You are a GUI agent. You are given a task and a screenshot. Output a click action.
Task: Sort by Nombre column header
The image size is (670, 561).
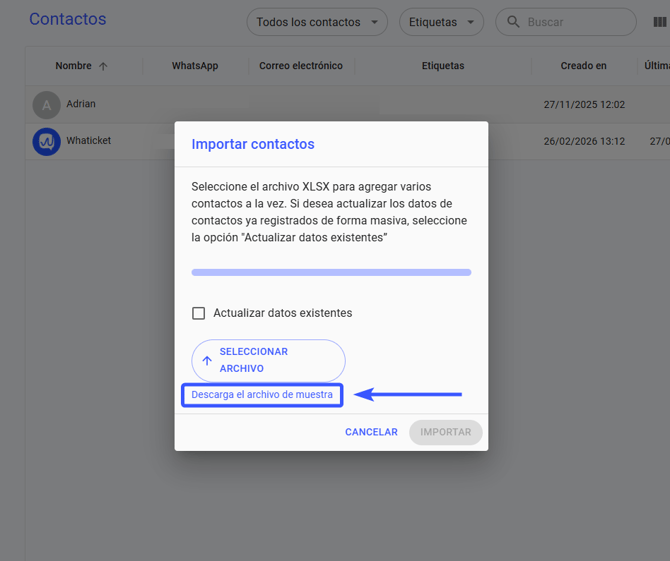coord(73,66)
